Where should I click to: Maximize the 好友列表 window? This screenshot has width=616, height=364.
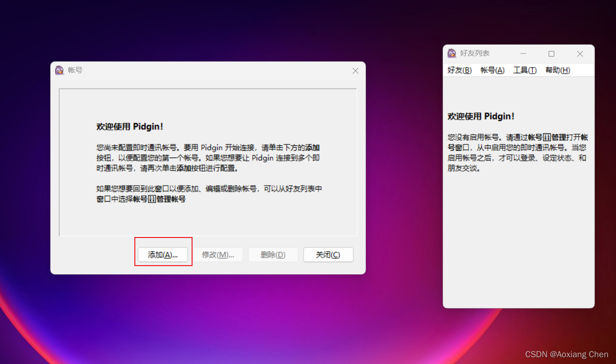[x=551, y=54]
